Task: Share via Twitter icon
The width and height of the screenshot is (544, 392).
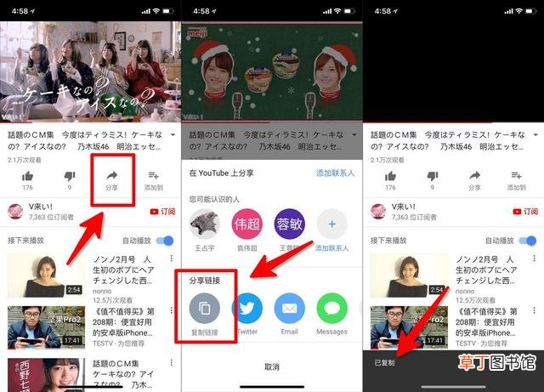Action: coord(247,309)
